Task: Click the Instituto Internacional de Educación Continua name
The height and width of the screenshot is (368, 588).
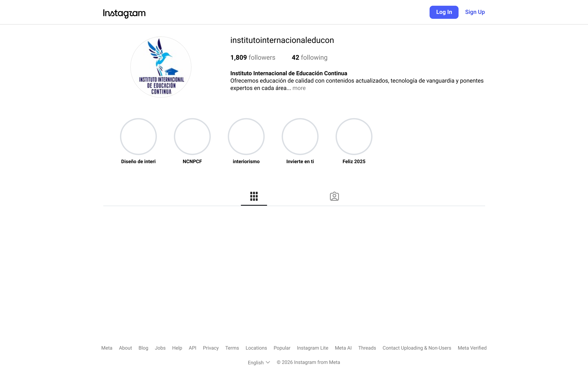Action: (289, 73)
